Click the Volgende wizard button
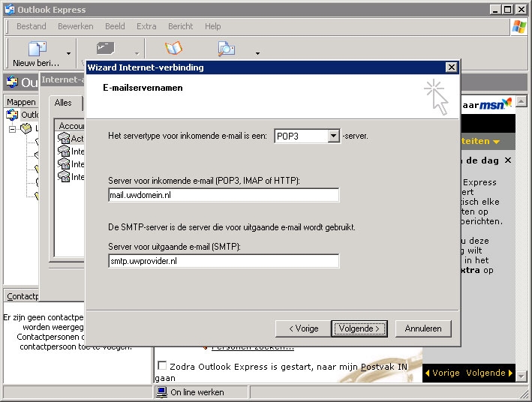Viewport: 532px width, 402px height. tap(359, 328)
